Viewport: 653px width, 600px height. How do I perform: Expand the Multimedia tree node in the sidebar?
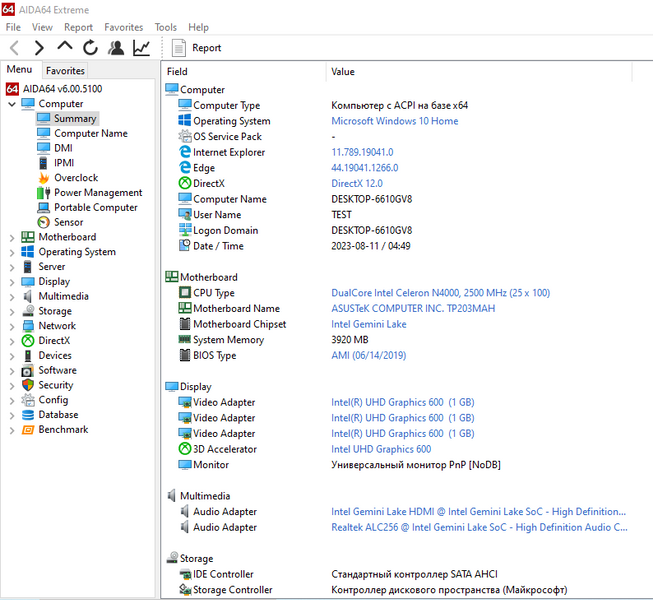pos(12,297)
